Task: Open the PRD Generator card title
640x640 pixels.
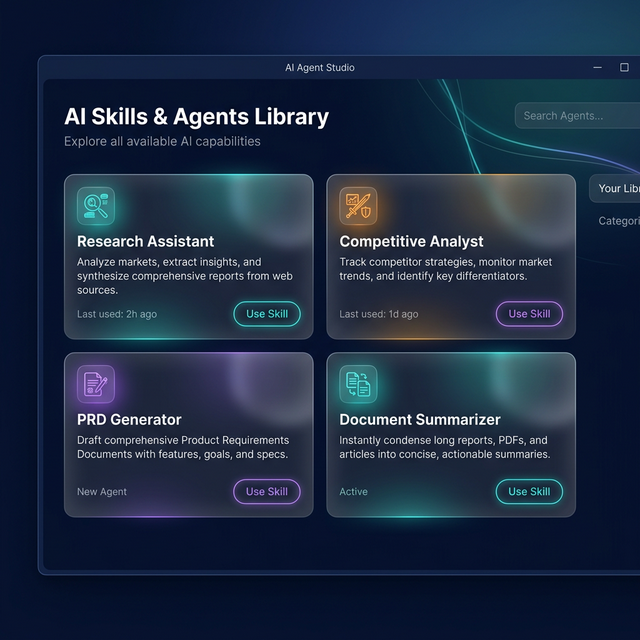Action: (129, 420)
